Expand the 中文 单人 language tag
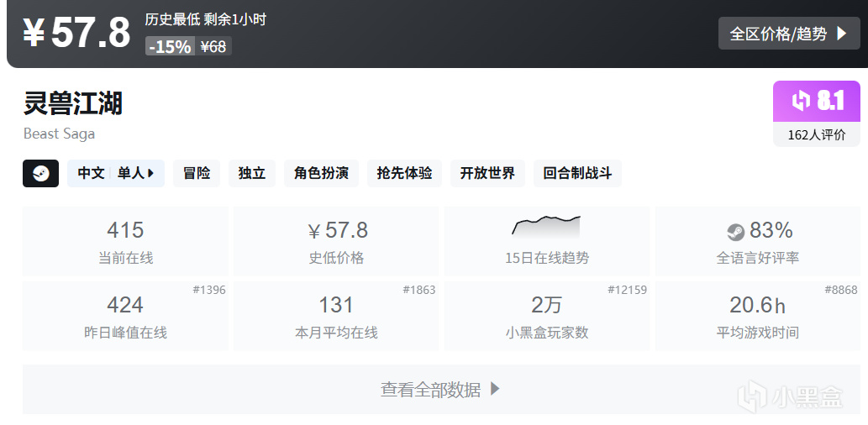Viewport: 868px width, 425px height. pyautogui.click(x=116, y=173)
